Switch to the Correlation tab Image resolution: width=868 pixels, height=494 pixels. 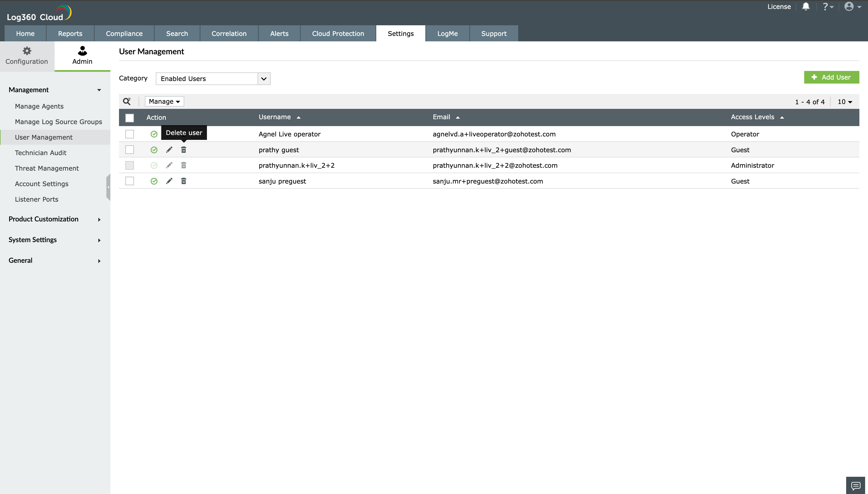pos(229,34)
